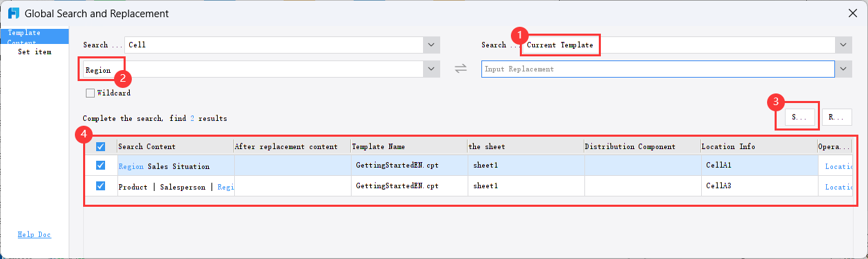This screenshot has width=868, height=259.
Task: Click the After replacement content column header
Action: [x=292, y=146]
